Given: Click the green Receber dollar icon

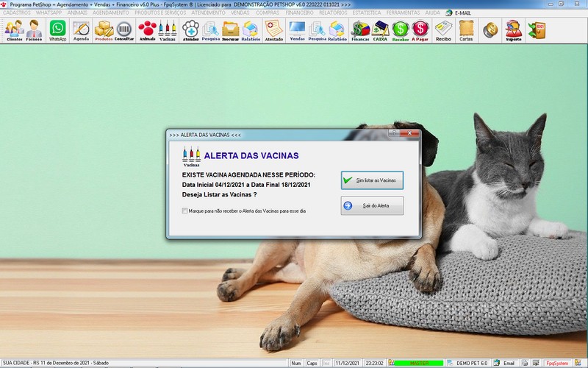Looking at the screenshot, I should [x=400, y=30].
